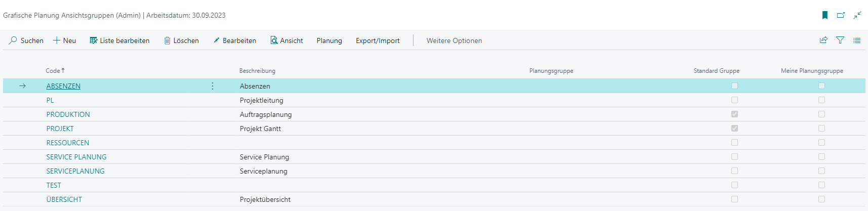Open the Export/Import menu
The image size is (868, 211).
point(378,40)
